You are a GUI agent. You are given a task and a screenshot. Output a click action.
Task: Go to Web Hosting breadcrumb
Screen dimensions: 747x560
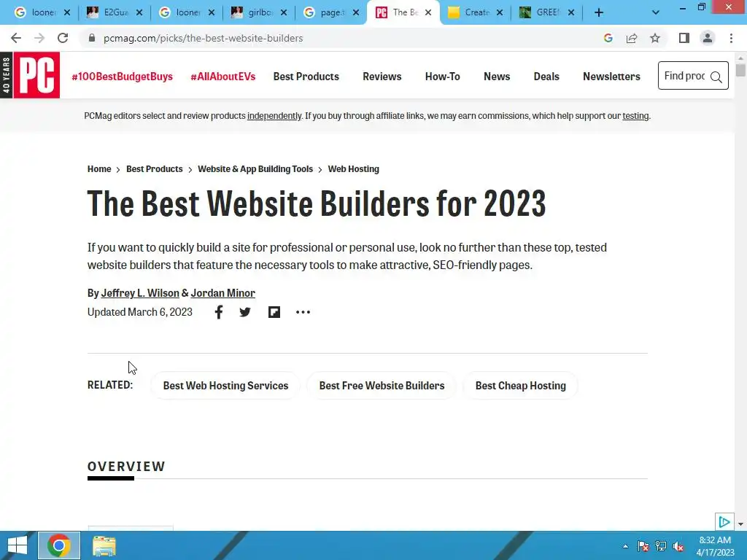tap(354, 169)
